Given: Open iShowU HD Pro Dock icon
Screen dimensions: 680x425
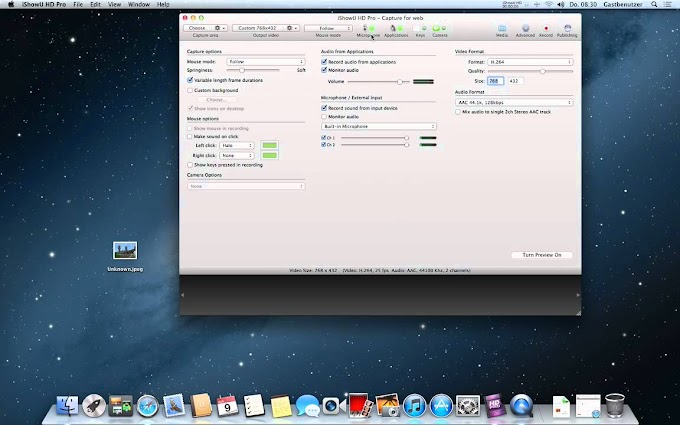Looking at the screenshot, I should coord(495,406).
